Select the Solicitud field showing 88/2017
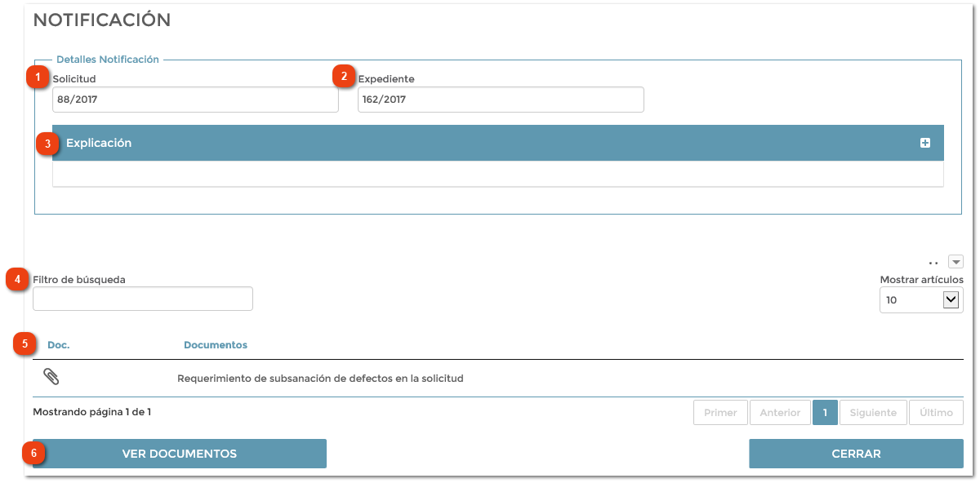 point(195,99)
